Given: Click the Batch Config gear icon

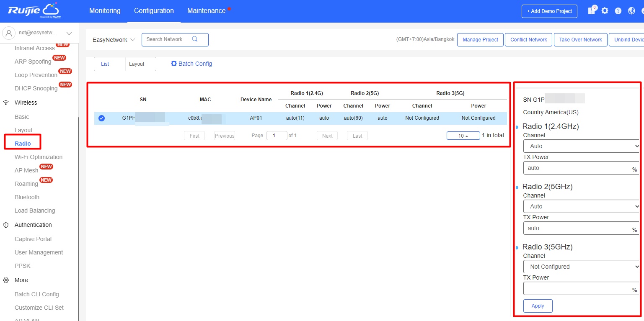Looking at the screenshot, I should point(174,64).
